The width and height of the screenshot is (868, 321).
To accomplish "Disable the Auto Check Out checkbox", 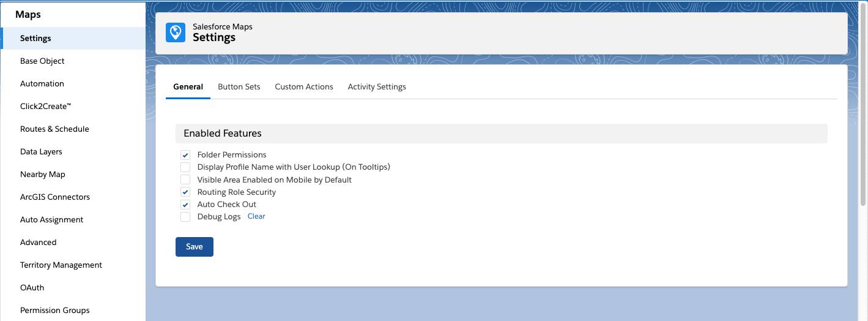I will click(x=185, y=204).
